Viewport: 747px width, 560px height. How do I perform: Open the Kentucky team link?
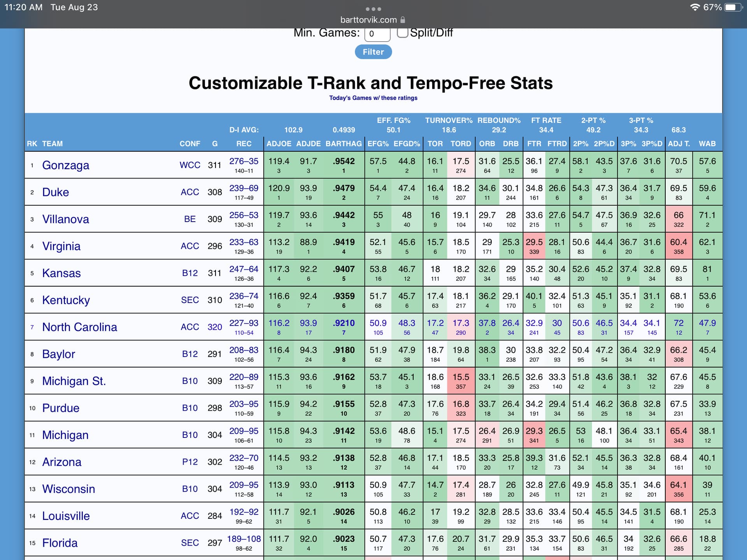(x=66, y=300)
